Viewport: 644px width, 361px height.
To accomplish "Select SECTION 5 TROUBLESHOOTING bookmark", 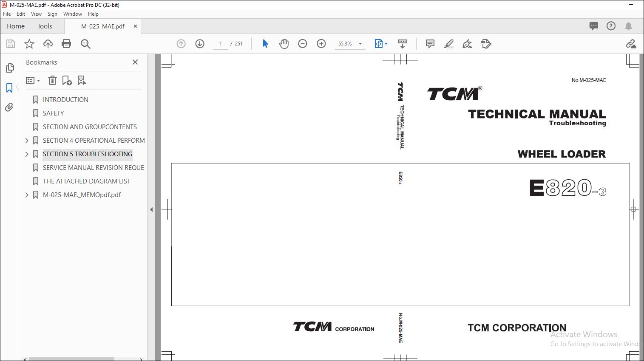I will (x=88, y=154).
